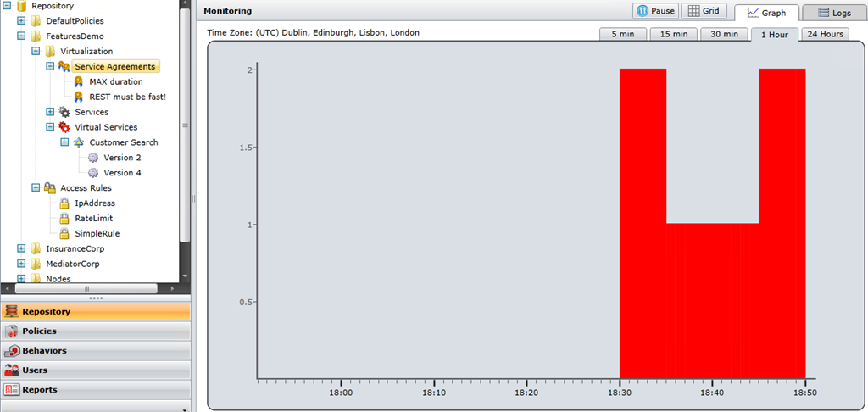Pause the monitoring feed
Screen dimensions: 868x412
[655, 11]
